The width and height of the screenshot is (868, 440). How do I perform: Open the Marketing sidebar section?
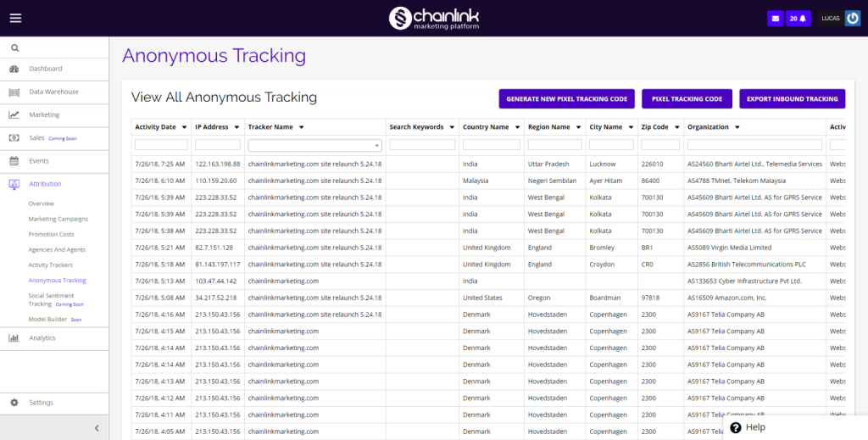(x=44, y=114)
